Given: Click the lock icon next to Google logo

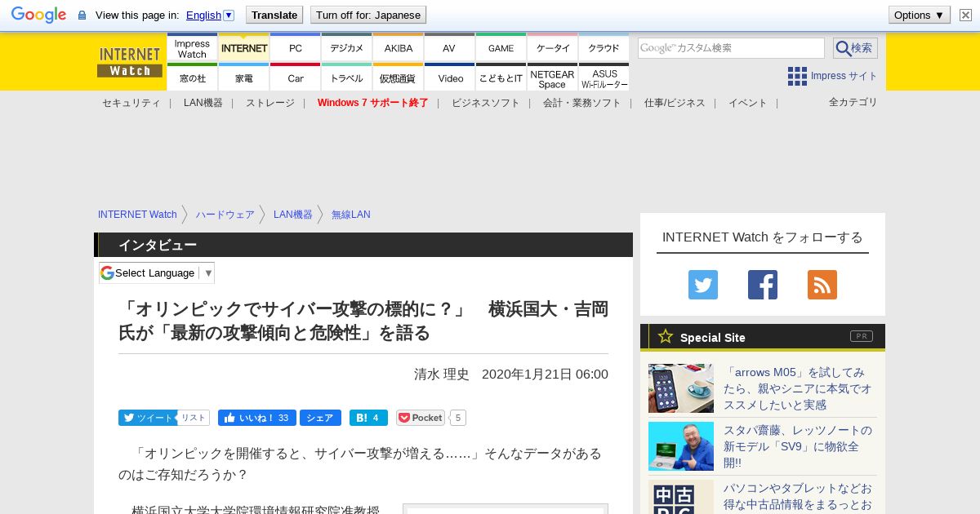Looking at the screenshot, I should 82,16.
